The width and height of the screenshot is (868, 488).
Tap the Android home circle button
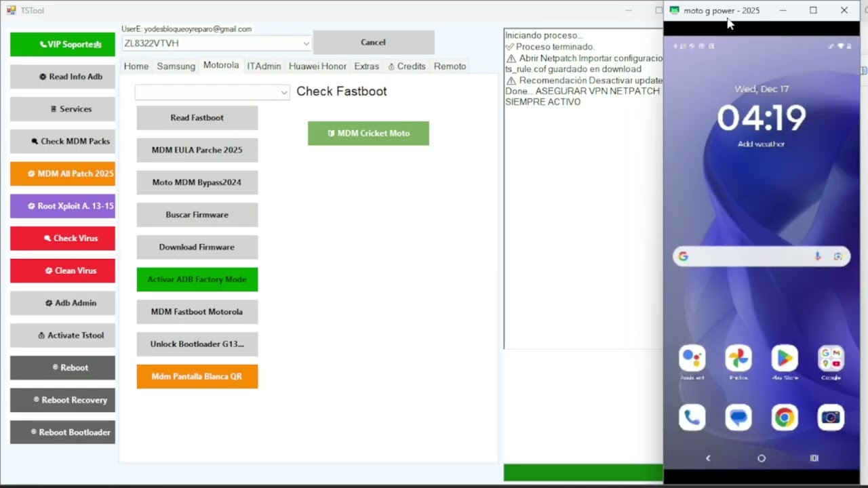click(x=762, y=458)
